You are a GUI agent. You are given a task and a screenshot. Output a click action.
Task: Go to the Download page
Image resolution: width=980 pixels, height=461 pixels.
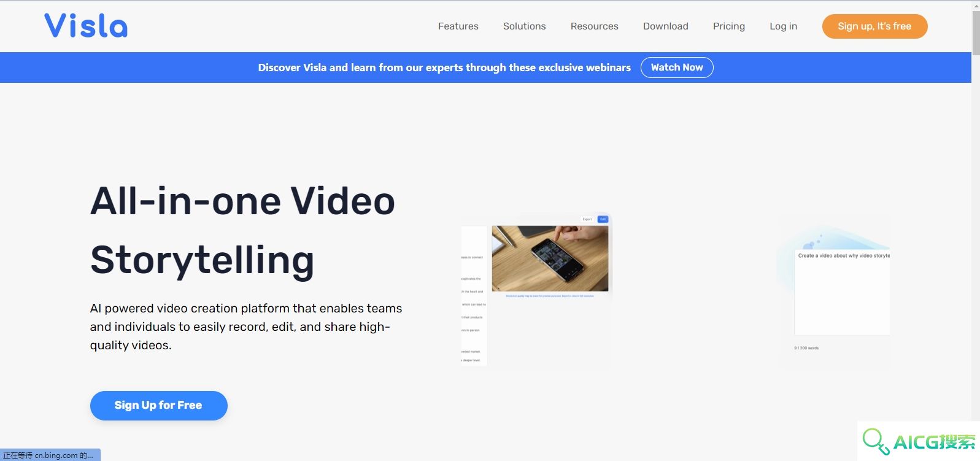coord(665,26)
